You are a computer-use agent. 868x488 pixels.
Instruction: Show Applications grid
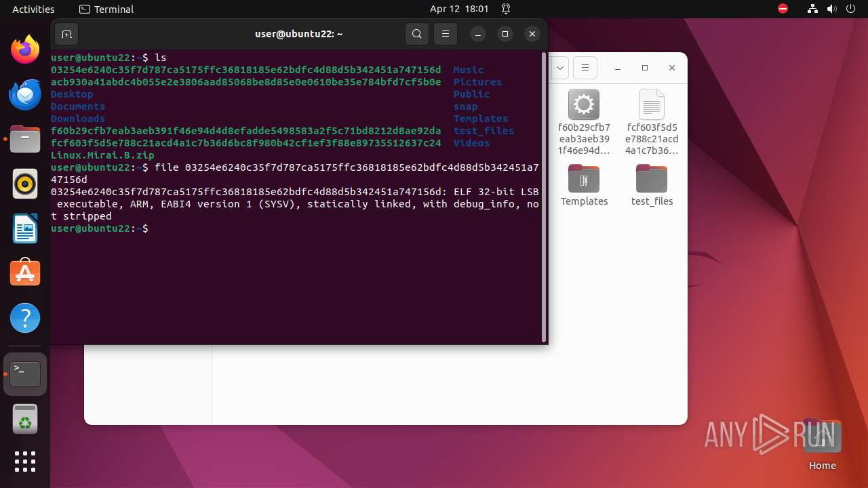coord(25,462)
